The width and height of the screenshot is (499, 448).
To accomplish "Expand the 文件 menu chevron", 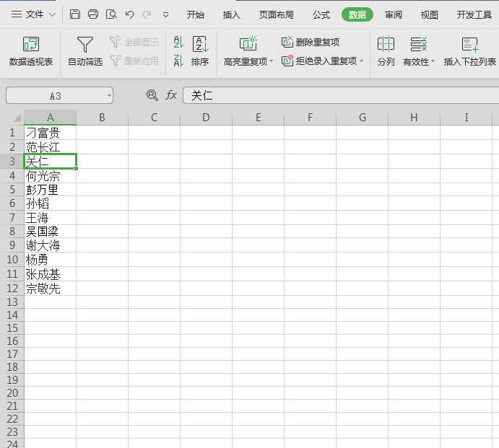I will click(x=53, y=14).
